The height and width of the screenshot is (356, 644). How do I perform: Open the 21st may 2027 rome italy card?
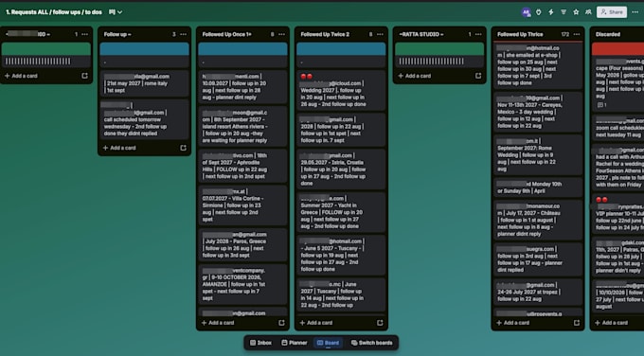click(144, 83)
